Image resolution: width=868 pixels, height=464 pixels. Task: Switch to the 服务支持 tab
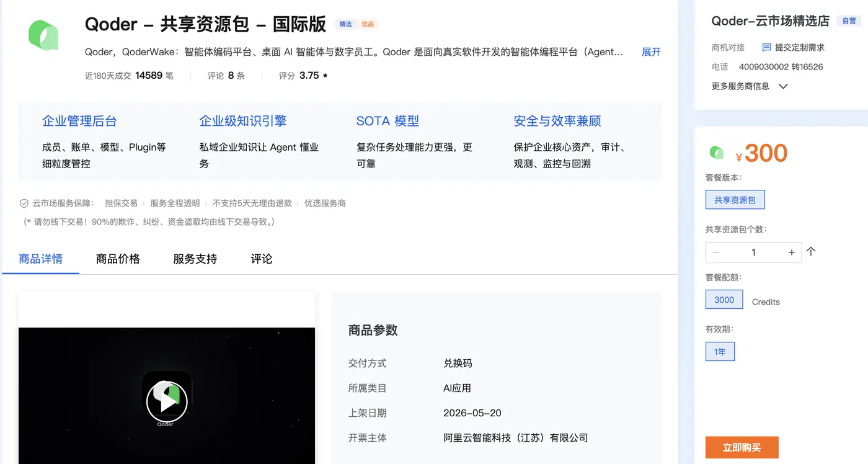[x=195, y=259]
